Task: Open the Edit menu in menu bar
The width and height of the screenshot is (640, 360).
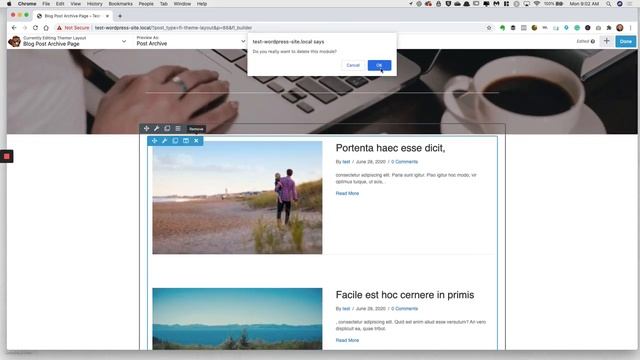Action: coord(60,4)
